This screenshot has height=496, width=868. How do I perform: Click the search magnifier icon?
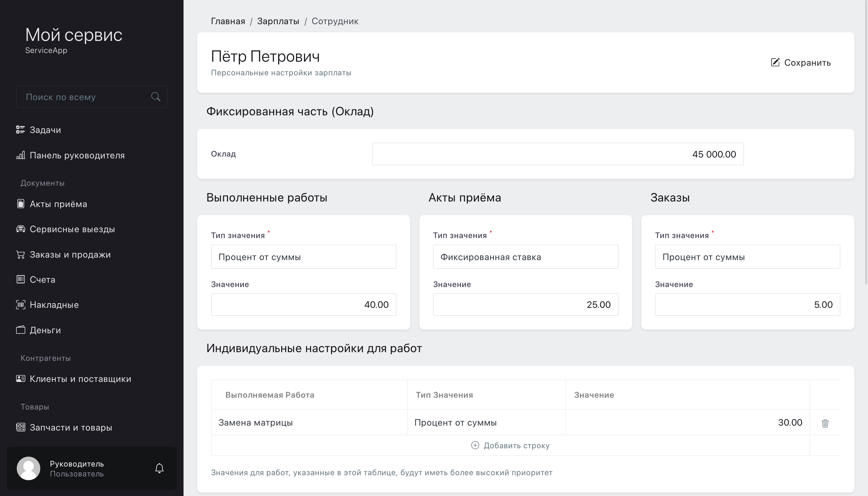click(x=156, y=97)
